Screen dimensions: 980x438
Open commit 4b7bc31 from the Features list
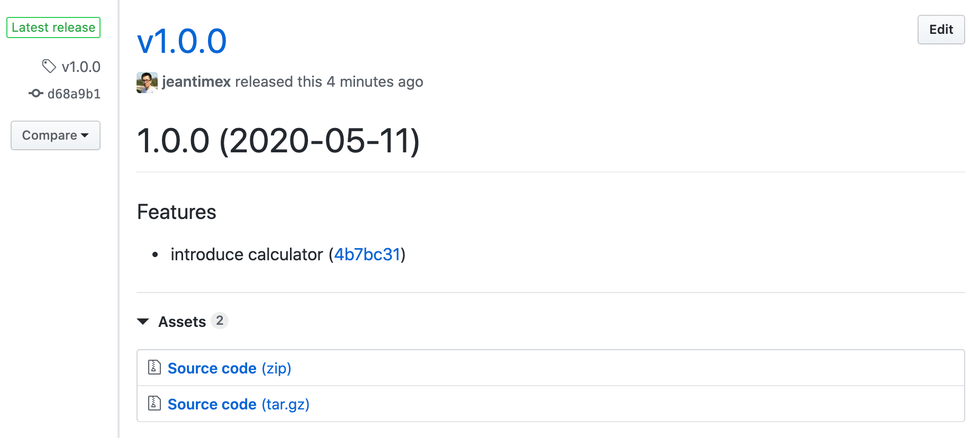pos(367,254)
